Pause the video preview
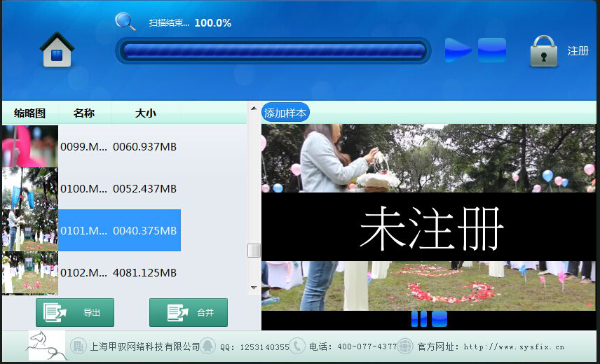600x364 pixels. pos(418,319)
